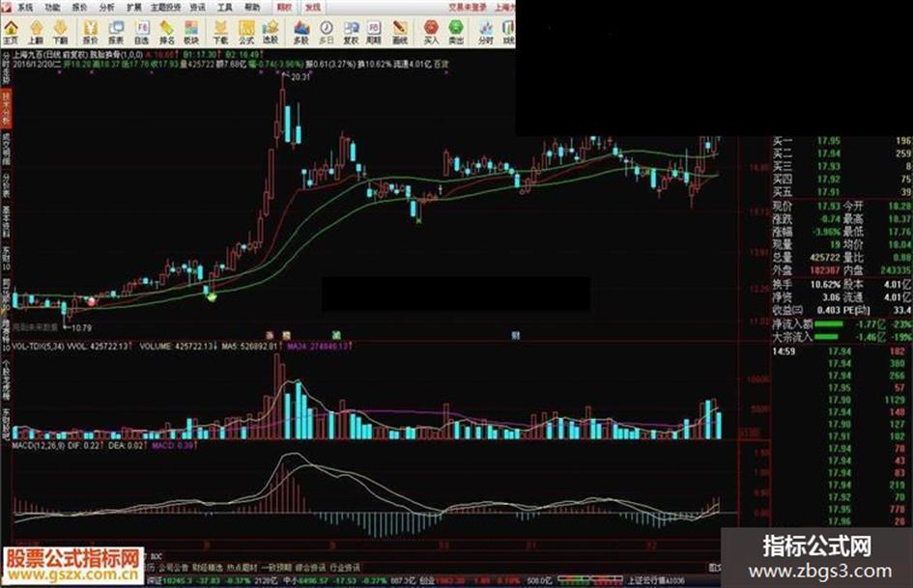Screen dimensions: 913x588
Task: Select the 画线 draw line tool
Action: pos(399,32)
